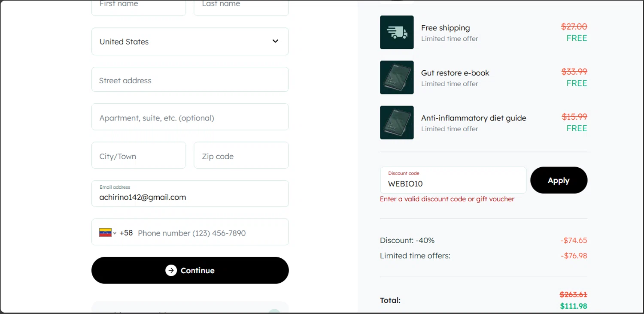Open the United States country dropdown
This screenshot has height=314, width=644.
pos(190,42)
